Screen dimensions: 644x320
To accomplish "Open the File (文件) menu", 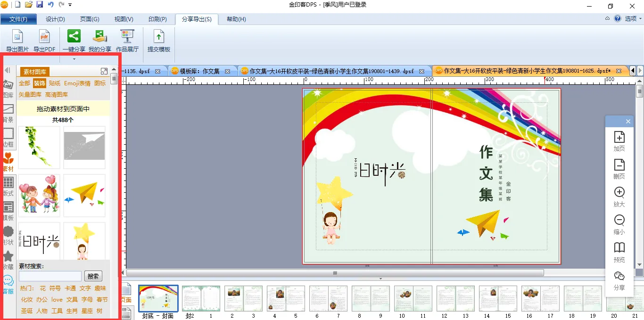I will click(x=18, y=19).
